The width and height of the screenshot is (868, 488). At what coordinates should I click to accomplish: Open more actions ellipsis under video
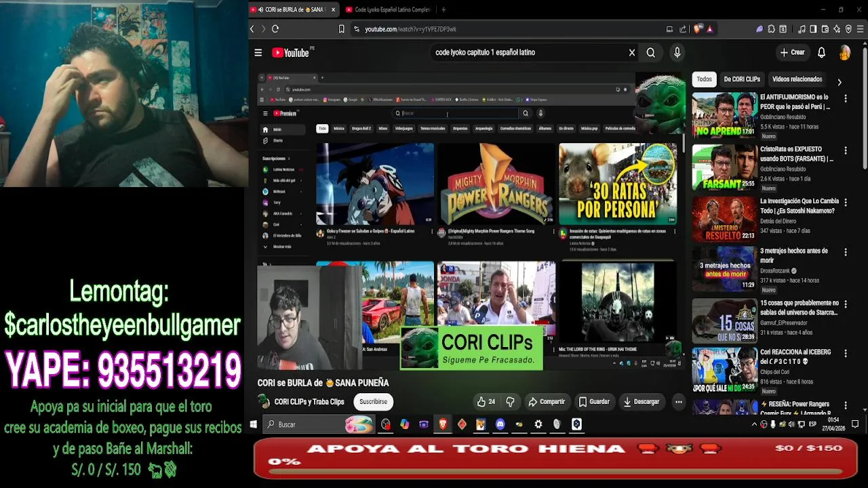(x=678, y=401)
